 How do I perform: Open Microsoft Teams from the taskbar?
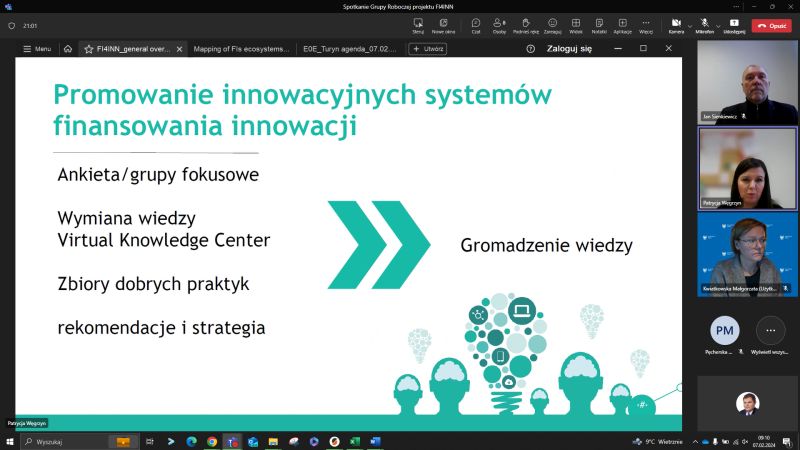click(232, 442)
